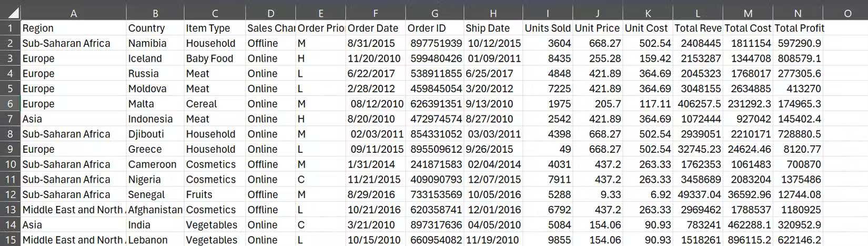
Task: Click the Select All corner triangle
Action: tap(11, 13)
